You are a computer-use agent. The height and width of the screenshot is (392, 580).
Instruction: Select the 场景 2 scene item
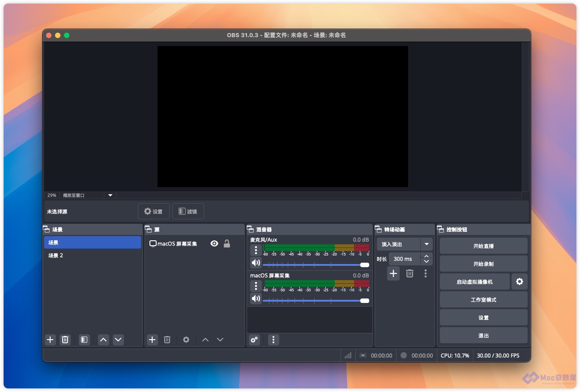[x=93, y=255]
